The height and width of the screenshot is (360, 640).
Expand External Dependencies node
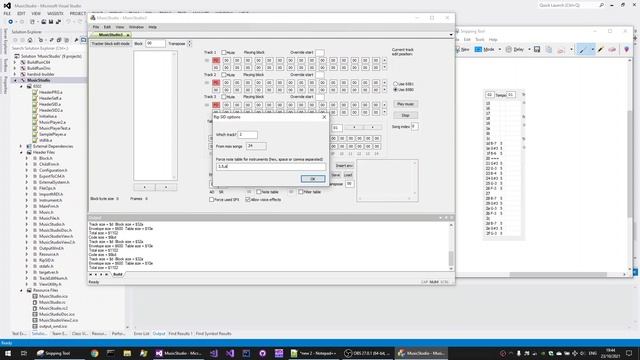[21, 146]
